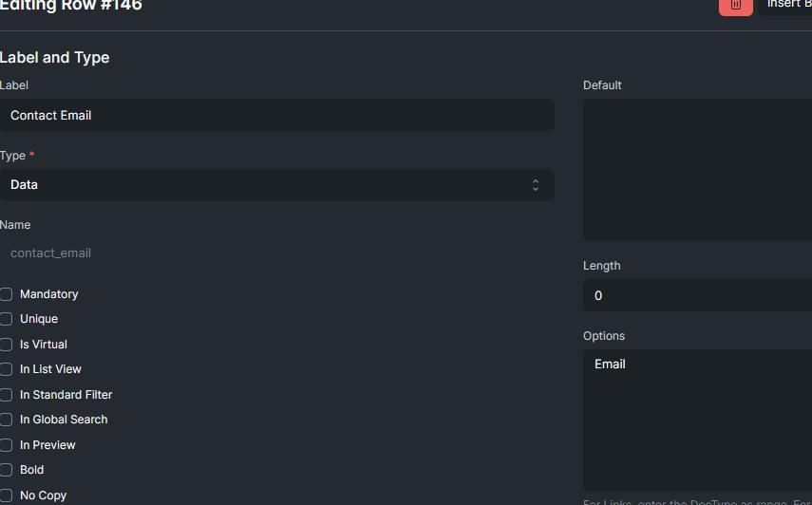Toggle the Is Virtual checkbox
This screenshot has width=812, height=505.
tap(7, 345)
